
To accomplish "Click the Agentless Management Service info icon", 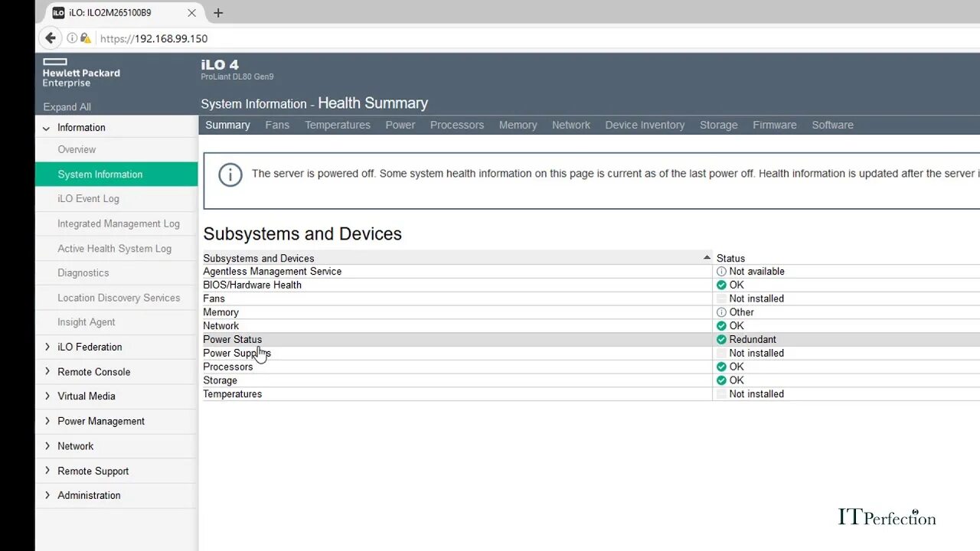I will (x=721, y=272).
